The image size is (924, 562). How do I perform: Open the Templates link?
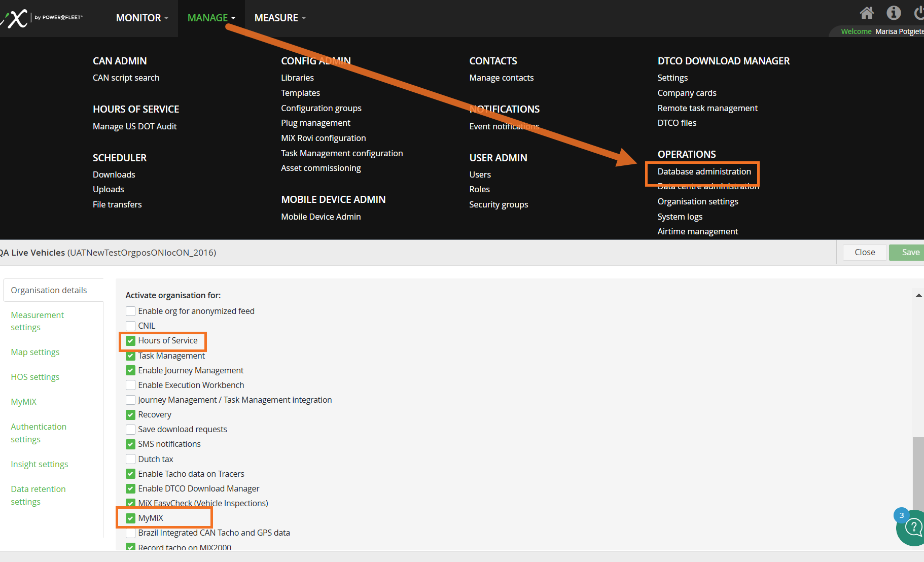[x=300, y=93]
